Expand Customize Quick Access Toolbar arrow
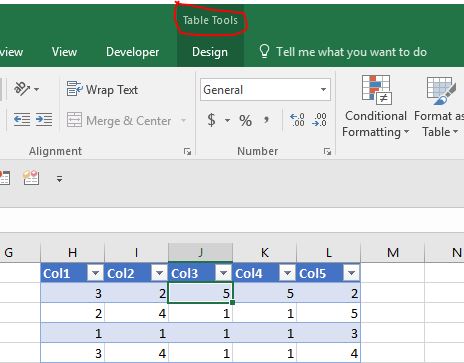The height and width of the screenshot is (363, 464). 59,179
